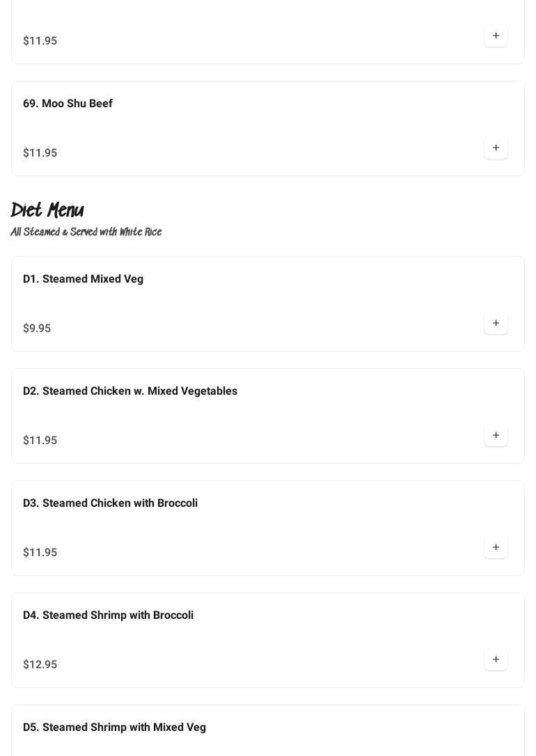
Task: Click the $11.95 price on the topmost card
Action: pos(40,41)
